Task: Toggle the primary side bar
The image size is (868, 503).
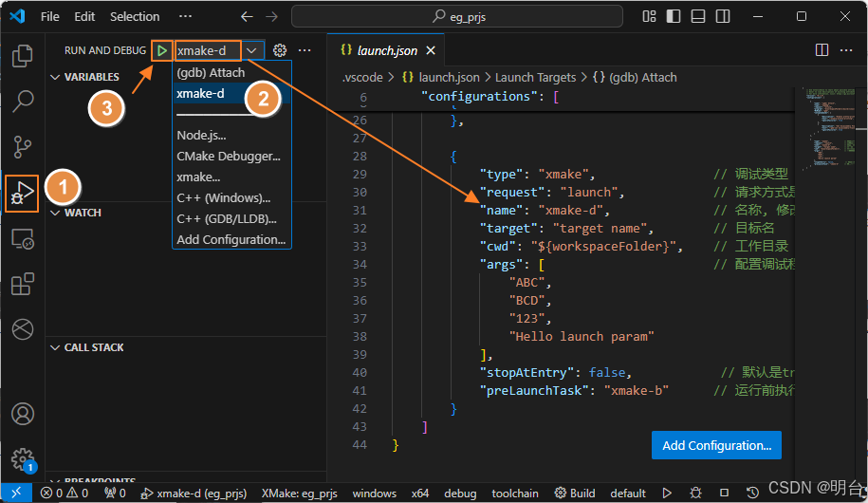Action: click(x=674, y=17)
